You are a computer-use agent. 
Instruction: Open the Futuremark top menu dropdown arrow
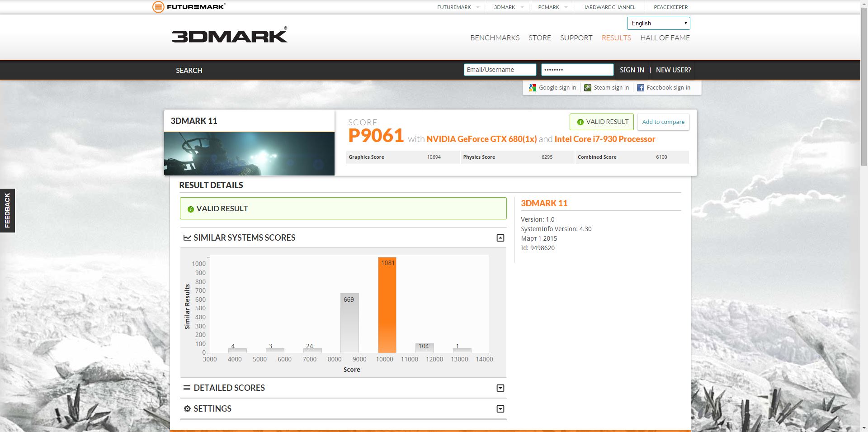click(478, 7)
